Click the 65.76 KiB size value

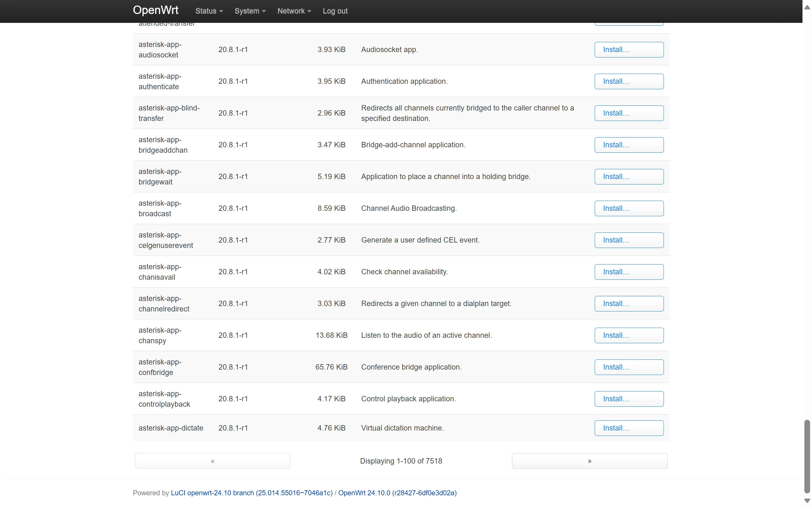(x=331, y=367)
